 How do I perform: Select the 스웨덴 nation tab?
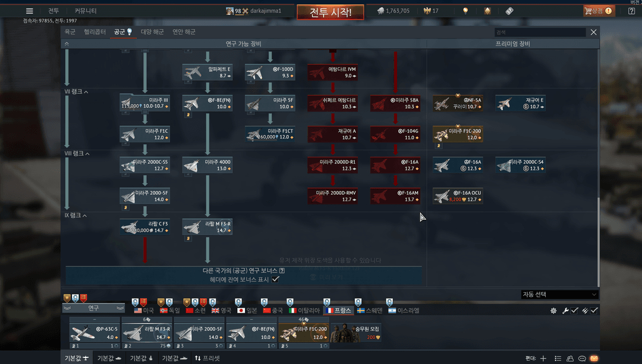click(x=369, y=311)
